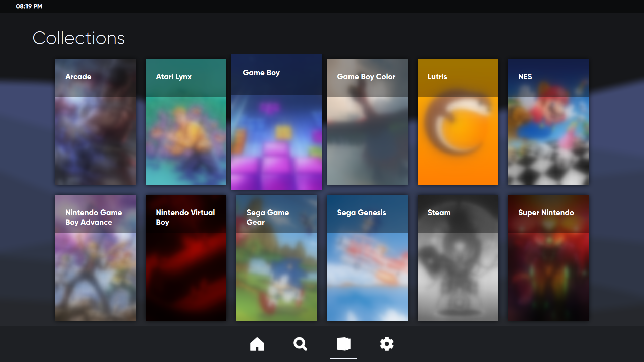This screenshot has width=644, height=362.
Task: Open the Steam collection tile
Action: click(x=458, y=258)
